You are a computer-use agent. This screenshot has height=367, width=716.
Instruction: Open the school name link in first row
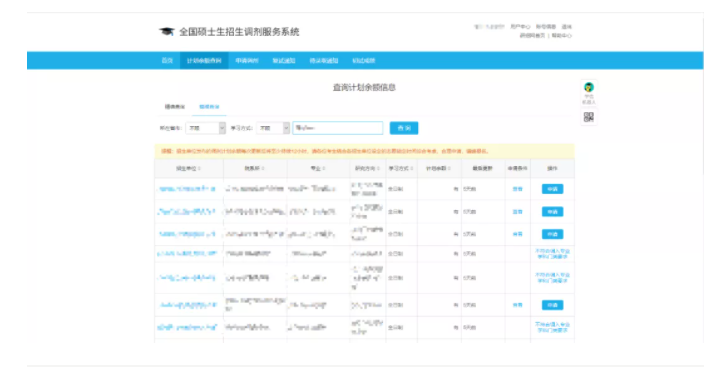pos(187,189)
